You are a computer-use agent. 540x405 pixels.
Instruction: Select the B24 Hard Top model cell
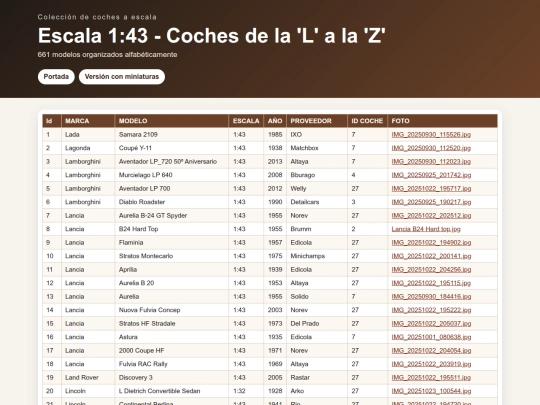[172, 229]
